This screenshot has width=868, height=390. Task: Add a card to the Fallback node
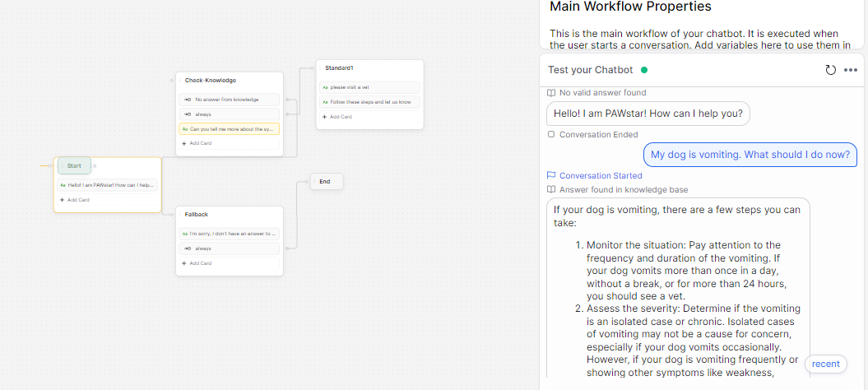click(197, 263)
